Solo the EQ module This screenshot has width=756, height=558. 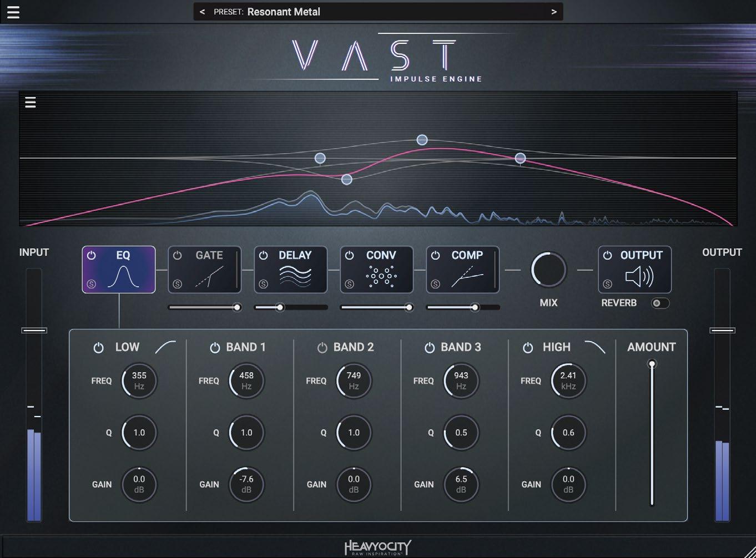pos(92,284)
